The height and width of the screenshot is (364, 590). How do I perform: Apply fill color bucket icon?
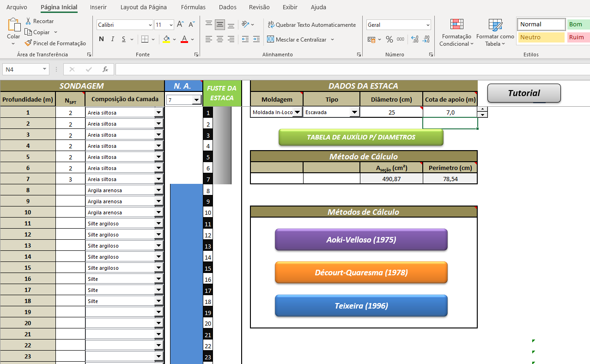(x=166, y=39)
